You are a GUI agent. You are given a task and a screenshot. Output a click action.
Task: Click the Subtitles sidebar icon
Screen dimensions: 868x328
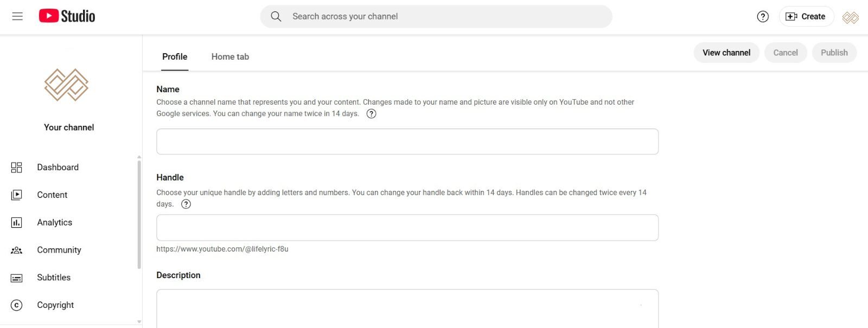click(17, 278)
